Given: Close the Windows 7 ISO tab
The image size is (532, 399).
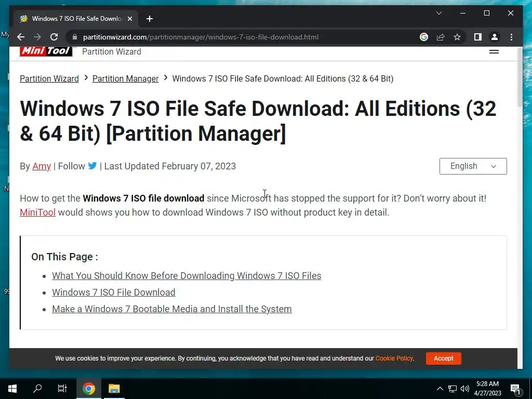Looking at the screenshot, I should (129, 19).
